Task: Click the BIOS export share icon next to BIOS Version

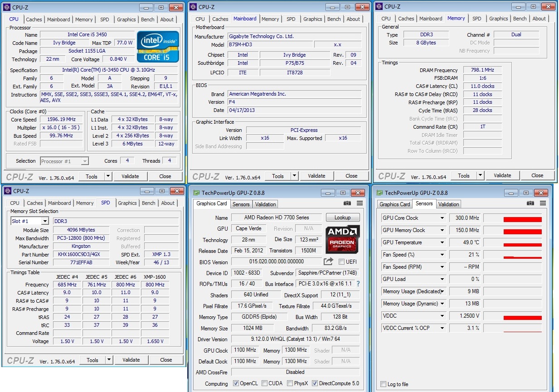Action: click(328, 261)
